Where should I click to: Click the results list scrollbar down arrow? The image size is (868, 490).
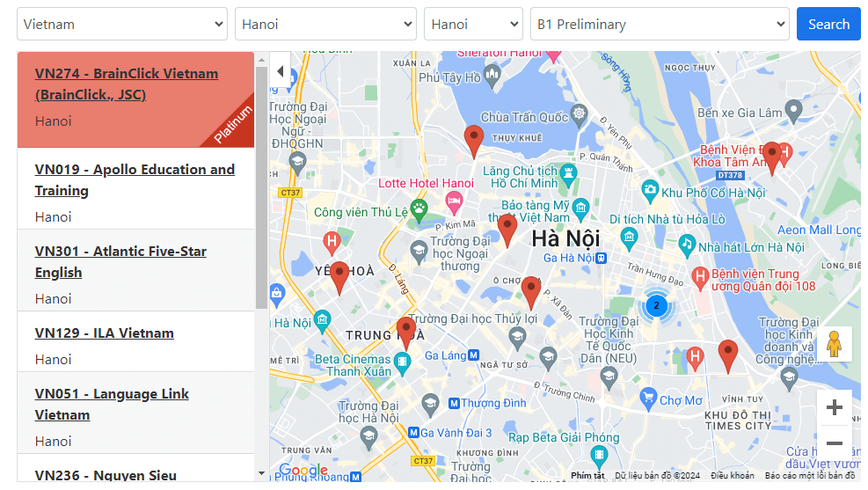[261, 473]
